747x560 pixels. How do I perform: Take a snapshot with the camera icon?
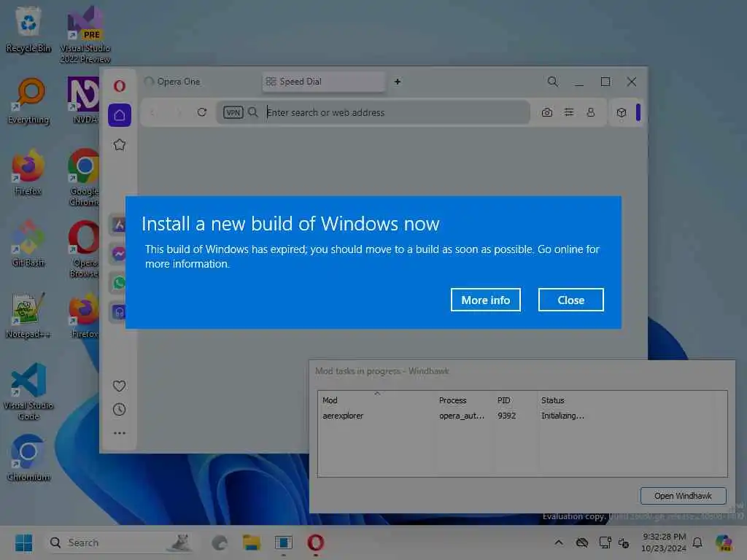tap(547, 112)
